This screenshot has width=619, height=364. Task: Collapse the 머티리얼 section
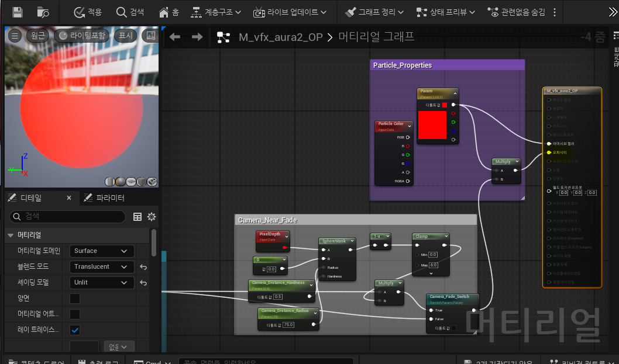pos(11,235)
